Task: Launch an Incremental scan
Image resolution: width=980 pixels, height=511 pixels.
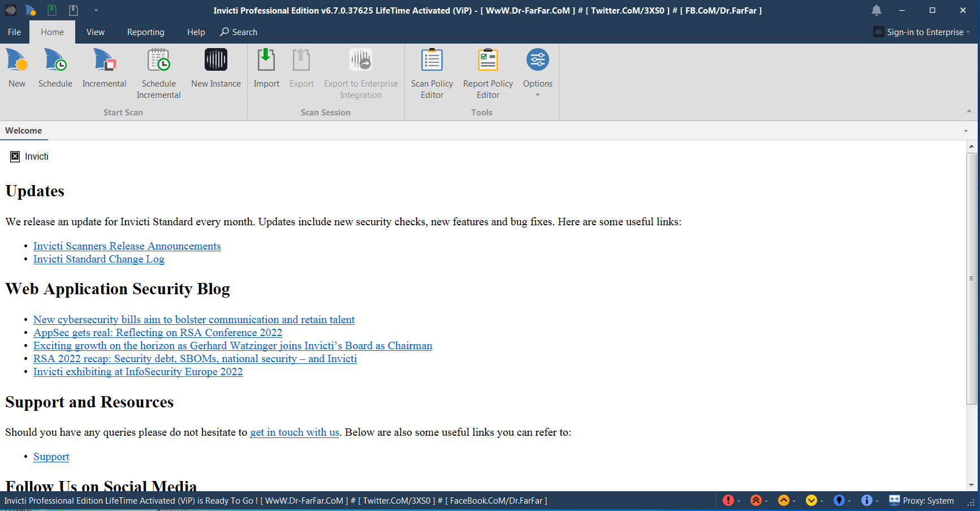Action: [x=104, y=68]
